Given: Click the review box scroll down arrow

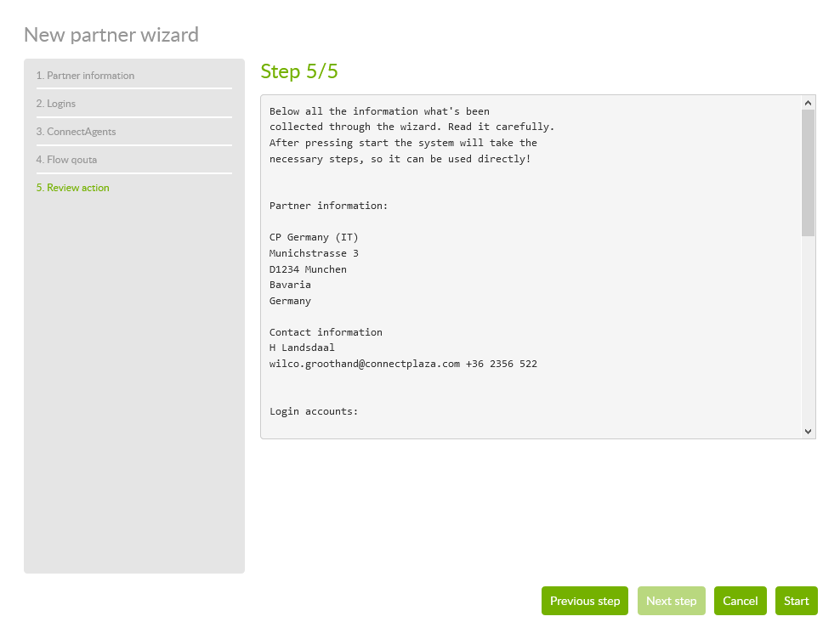Looking at the screenshot, I should tap(808, 432).
